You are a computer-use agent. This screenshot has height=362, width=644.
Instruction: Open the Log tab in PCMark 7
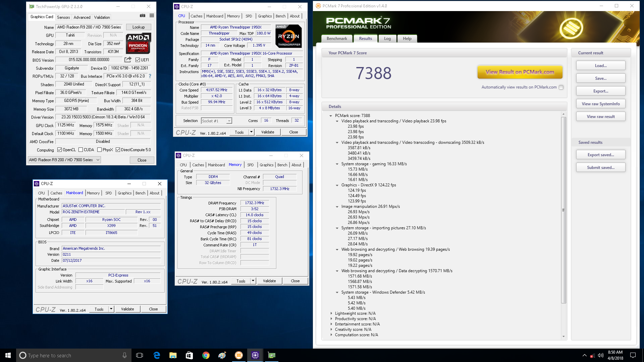387,39
